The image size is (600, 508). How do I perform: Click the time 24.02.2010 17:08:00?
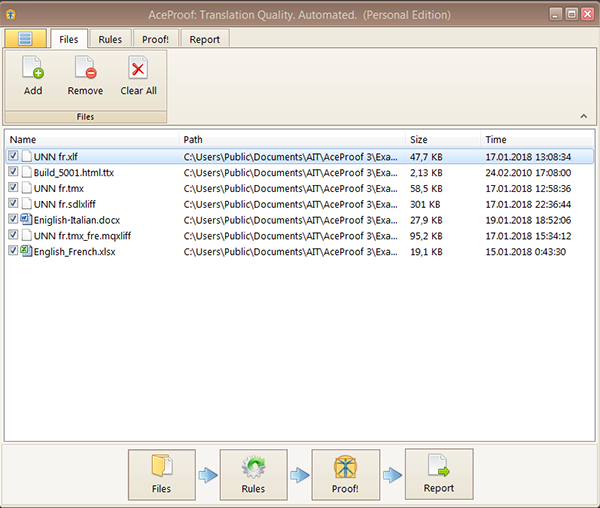[528, 173]
